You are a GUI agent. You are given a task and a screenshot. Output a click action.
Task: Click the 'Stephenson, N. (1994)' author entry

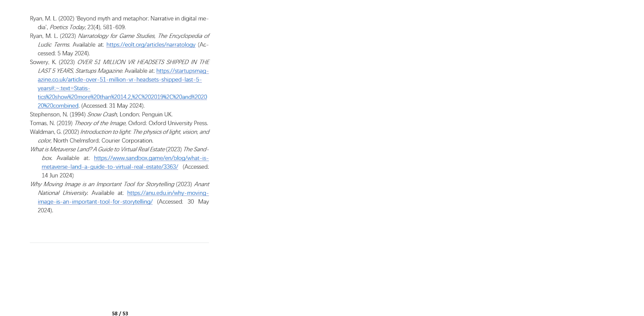point(58,115)
